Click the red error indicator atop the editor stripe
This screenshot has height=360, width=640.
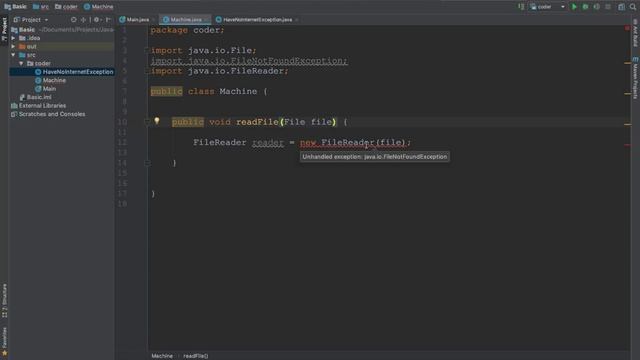[627, 28]
